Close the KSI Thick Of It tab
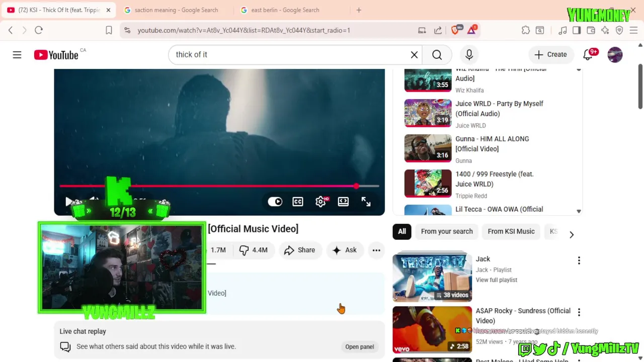This screenshot has height=362, width=644. (x=108, y=10)
